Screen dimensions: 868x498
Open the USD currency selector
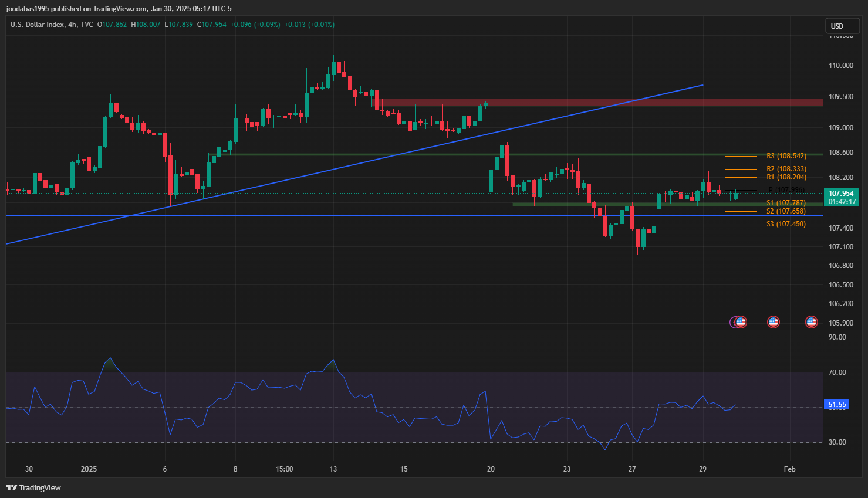tap(843, 26)
